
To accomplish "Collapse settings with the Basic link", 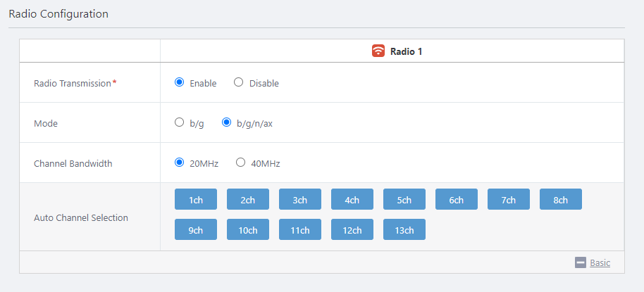I will click(x=600, y=262).
